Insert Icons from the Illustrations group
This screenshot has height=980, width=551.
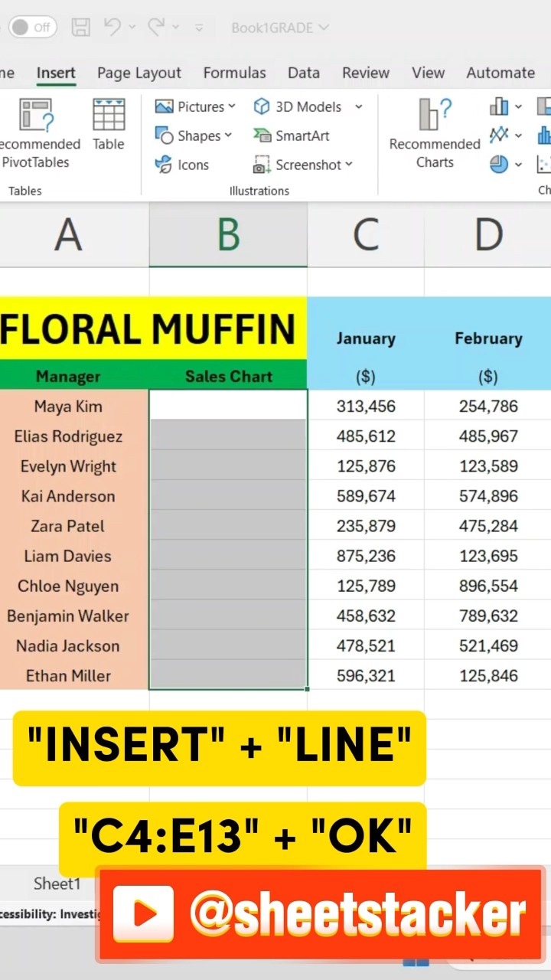pos(182,165)
